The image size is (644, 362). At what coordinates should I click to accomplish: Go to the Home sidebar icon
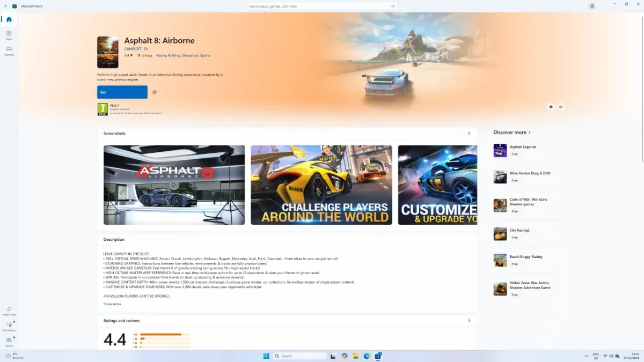(9, 19)
